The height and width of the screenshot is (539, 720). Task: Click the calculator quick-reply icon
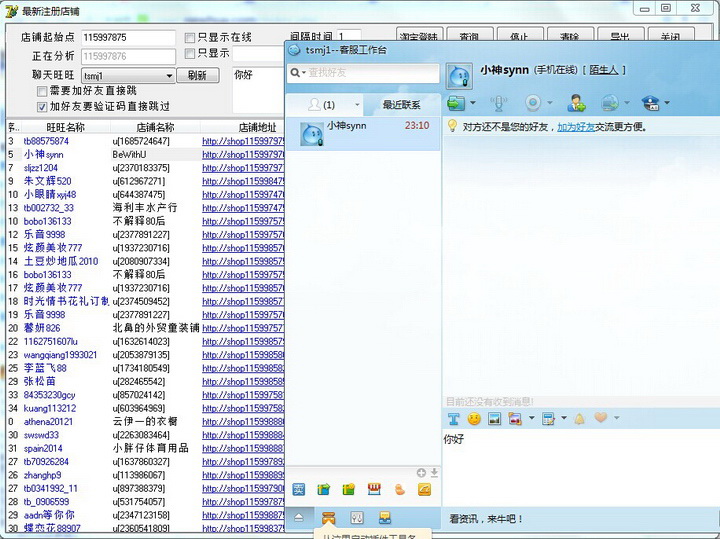pyautogui.click(x=548, y=419)
